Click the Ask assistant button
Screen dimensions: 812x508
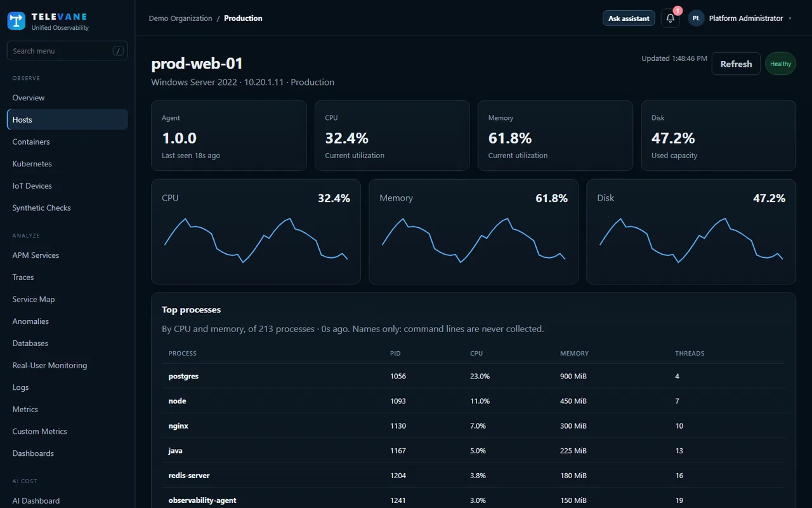click(x=629, y=18)
